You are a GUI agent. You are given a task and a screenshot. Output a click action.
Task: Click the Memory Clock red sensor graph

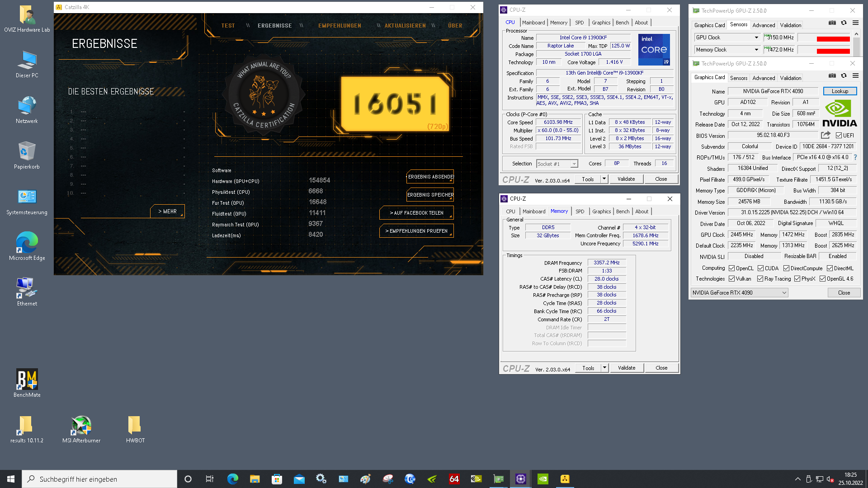point(824,50)
